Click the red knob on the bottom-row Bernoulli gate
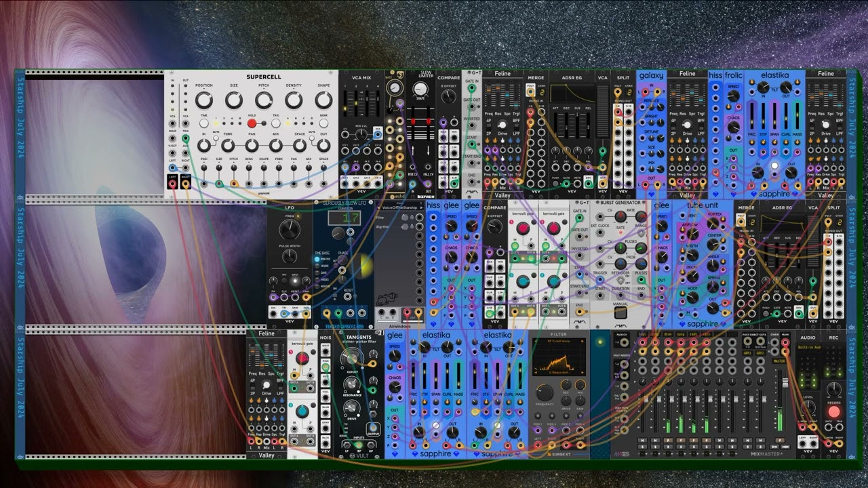 point(302,358)
